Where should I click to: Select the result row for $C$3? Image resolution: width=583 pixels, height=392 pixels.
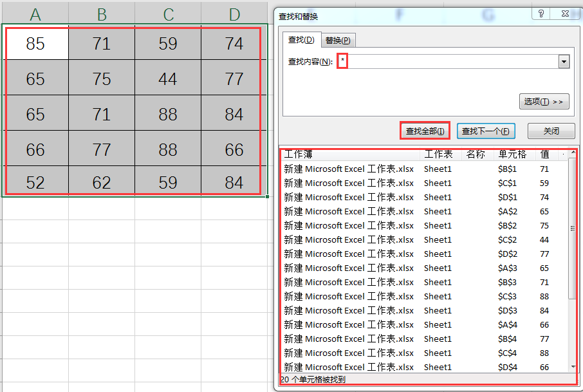tap(424, 296)
